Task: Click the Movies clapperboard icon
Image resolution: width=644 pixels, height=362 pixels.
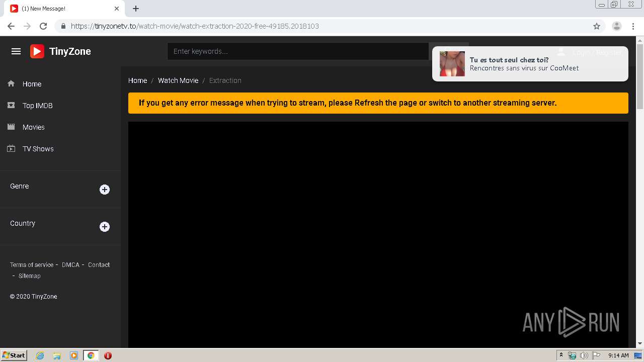Action: (11, 127)
